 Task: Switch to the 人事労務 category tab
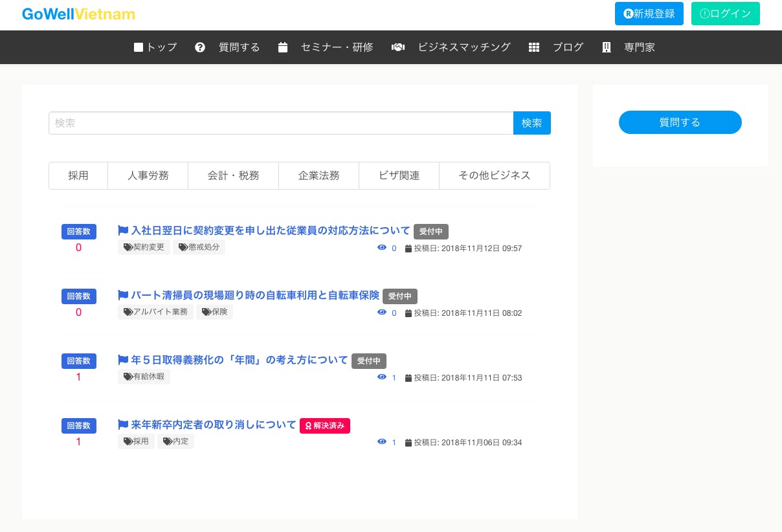click(148, 175)
